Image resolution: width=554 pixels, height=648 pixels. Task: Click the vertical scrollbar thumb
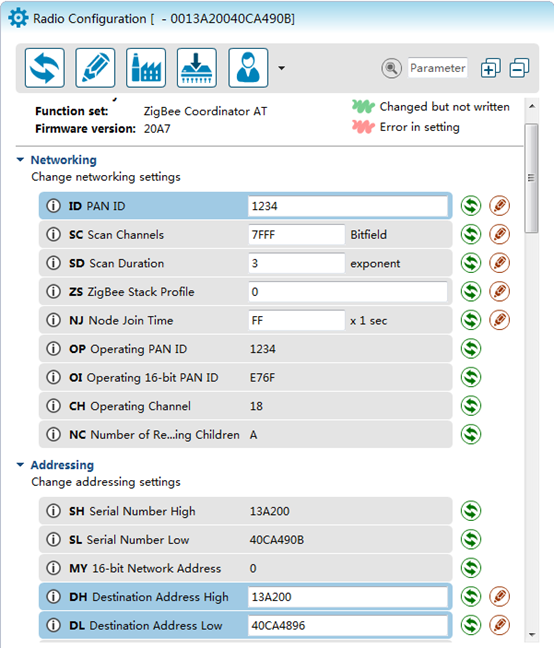pos(532,178)
